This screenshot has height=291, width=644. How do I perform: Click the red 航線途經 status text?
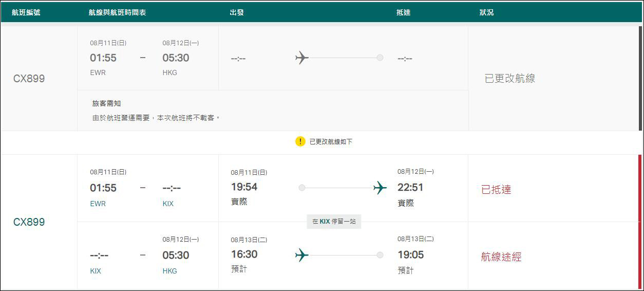click(x=501, y=257)
